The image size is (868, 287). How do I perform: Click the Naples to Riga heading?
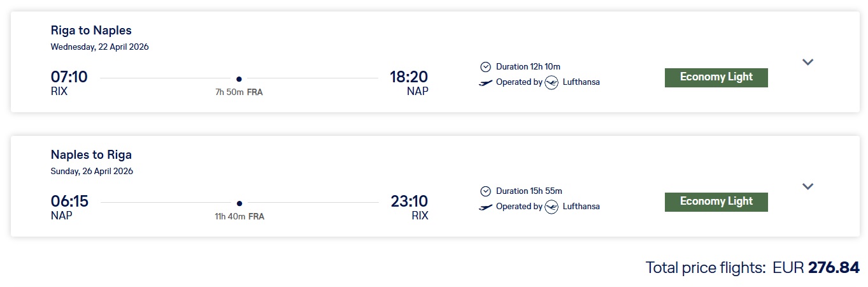coord(91,154)
